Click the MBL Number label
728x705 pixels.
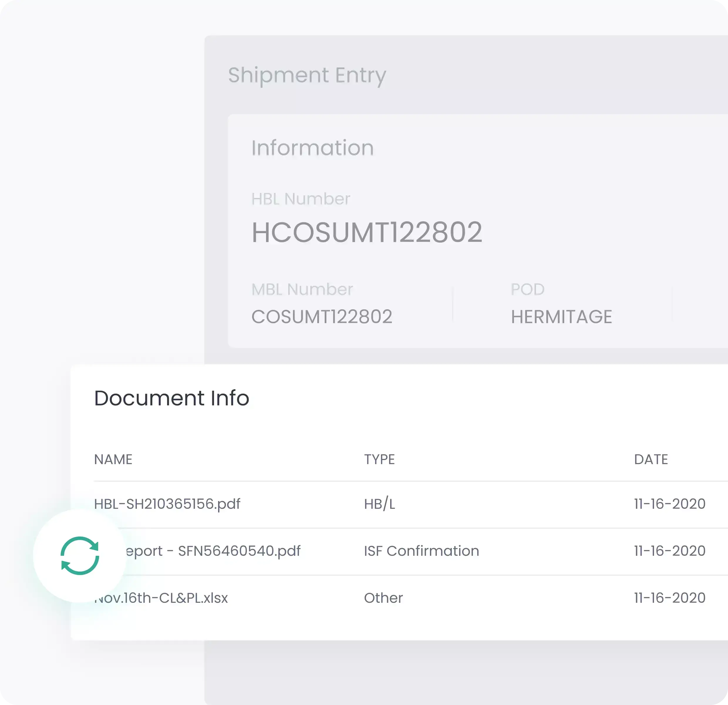point(302,289)
